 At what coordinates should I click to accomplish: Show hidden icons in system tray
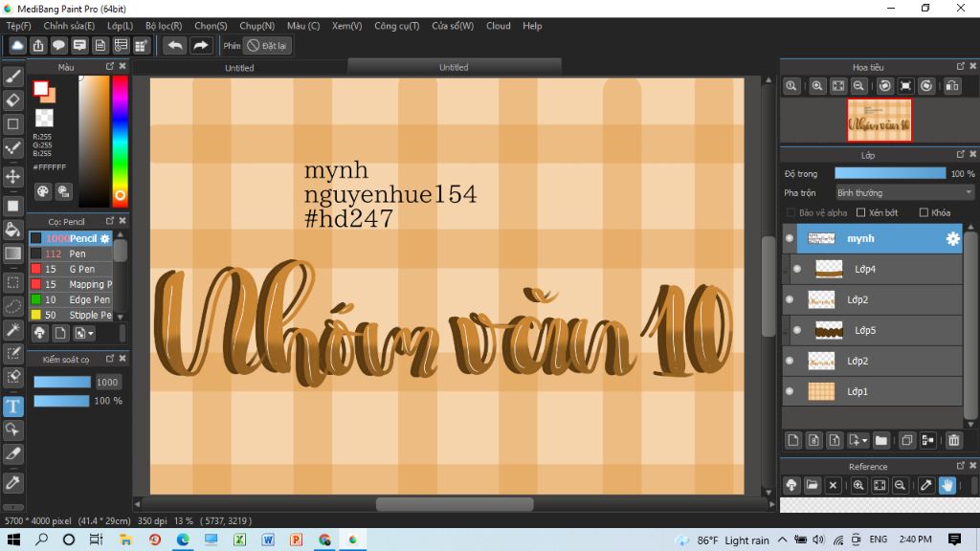[x=783, y=540]
